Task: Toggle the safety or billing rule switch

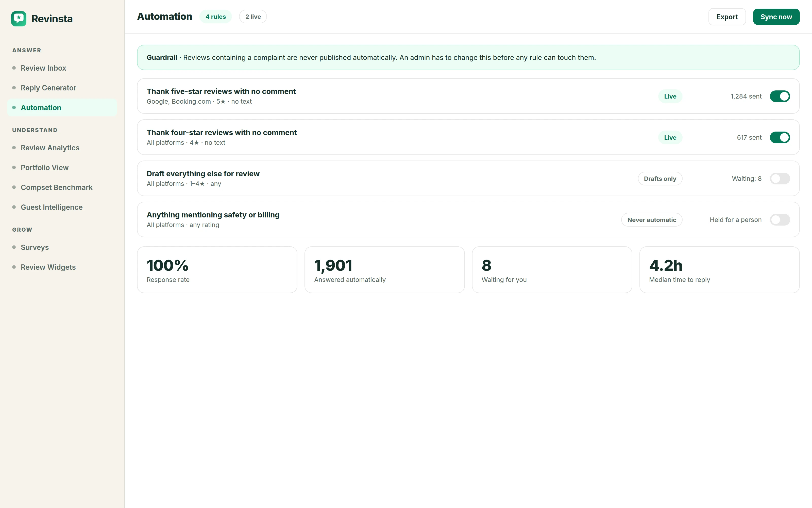Action: click(x=780, y=220)
